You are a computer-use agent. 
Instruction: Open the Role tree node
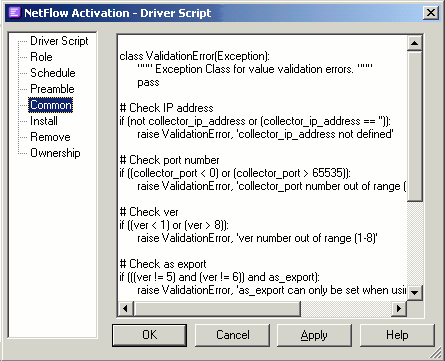(x=41, y=57)
